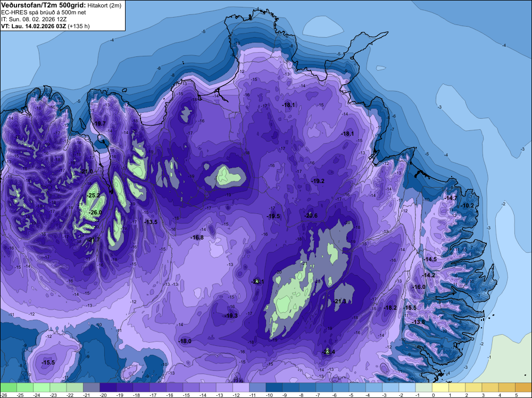Click the pale green legend swatch starting at -24

click(x=41, y=387)
